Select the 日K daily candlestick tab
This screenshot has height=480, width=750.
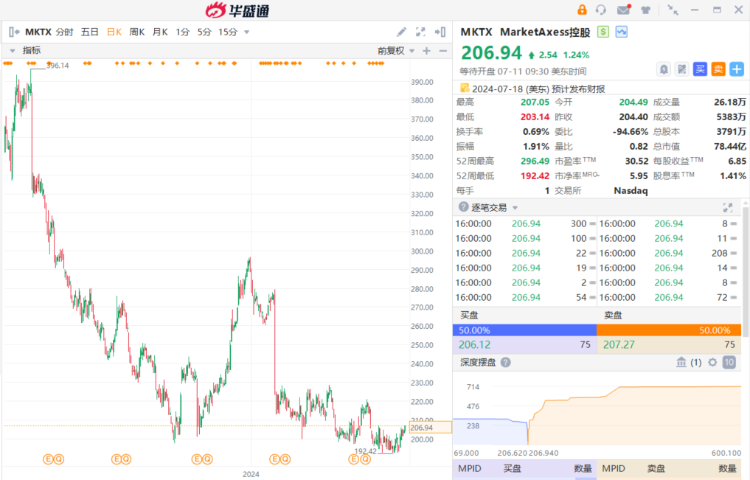click(114, 32)
